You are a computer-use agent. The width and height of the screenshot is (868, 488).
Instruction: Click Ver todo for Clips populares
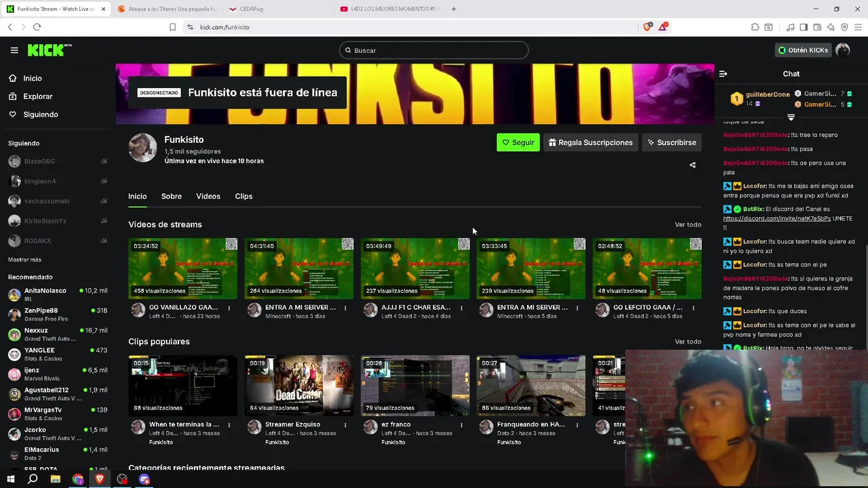tap(688, 342)
